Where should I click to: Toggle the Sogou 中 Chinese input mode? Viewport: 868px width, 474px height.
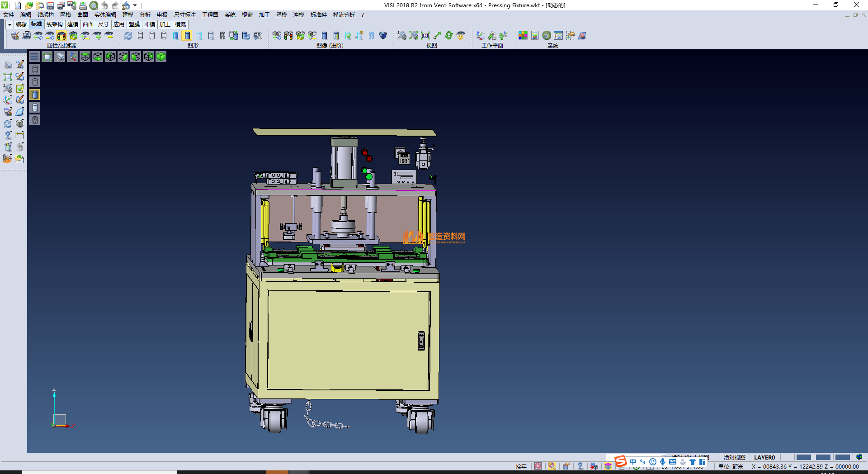(x=633, y=462)
